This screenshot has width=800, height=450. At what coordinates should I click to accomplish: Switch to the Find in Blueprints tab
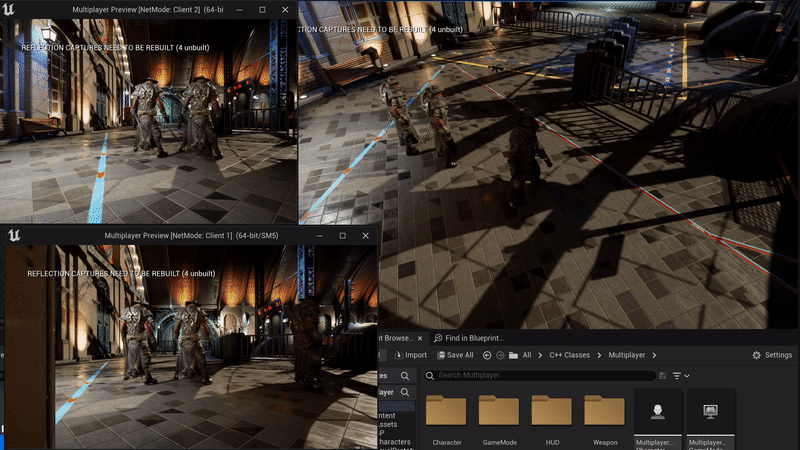[x=468, y=338]
